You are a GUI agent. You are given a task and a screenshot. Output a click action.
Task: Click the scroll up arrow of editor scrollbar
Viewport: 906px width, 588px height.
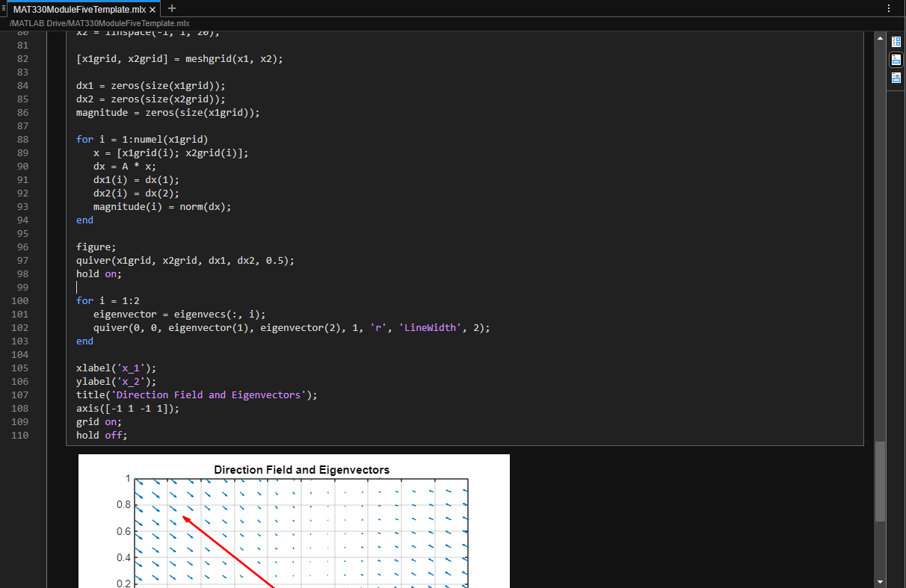tap(880, 38)
